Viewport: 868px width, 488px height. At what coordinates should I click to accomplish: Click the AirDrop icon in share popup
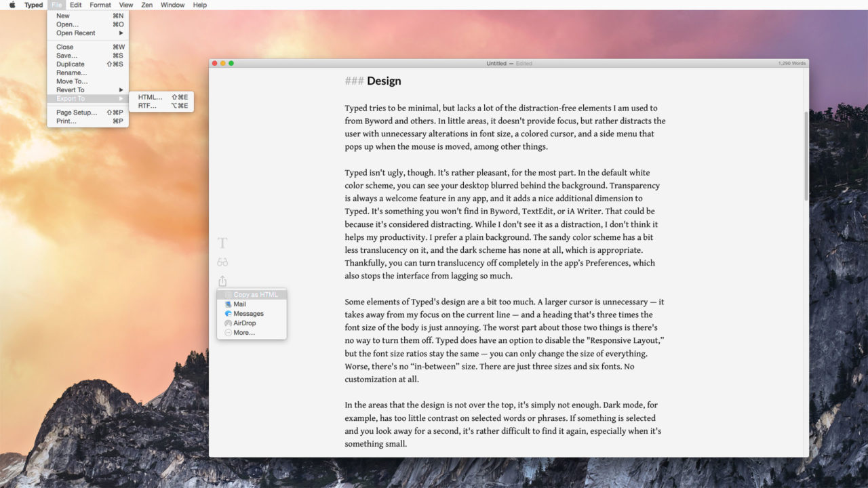[228, 323]
